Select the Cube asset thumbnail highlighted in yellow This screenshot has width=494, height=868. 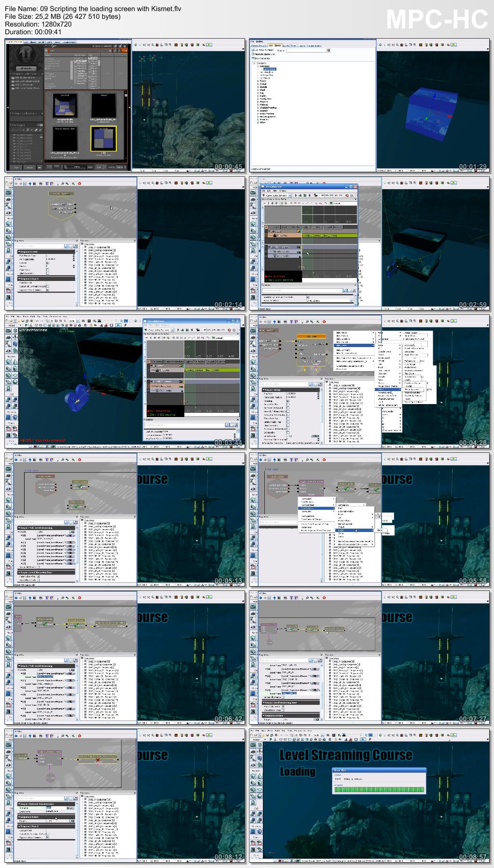[x=103, y=139]
